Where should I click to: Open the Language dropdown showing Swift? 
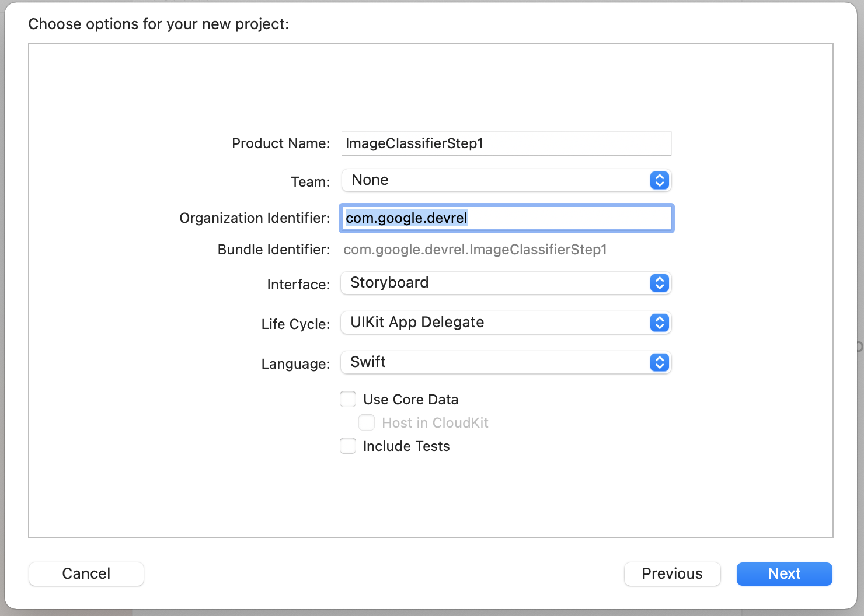pyautogui.click(x=506, y=362)
